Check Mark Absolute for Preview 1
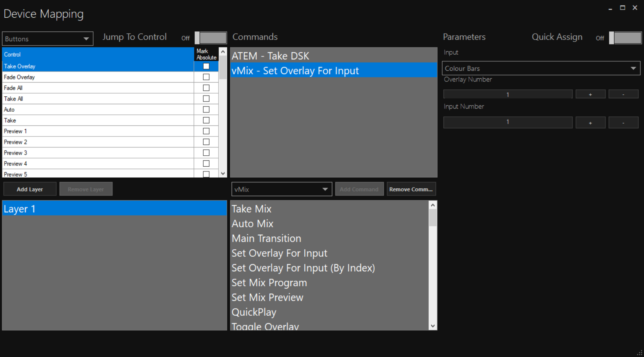Screen dimensions: 644x357 coord(206,131)
